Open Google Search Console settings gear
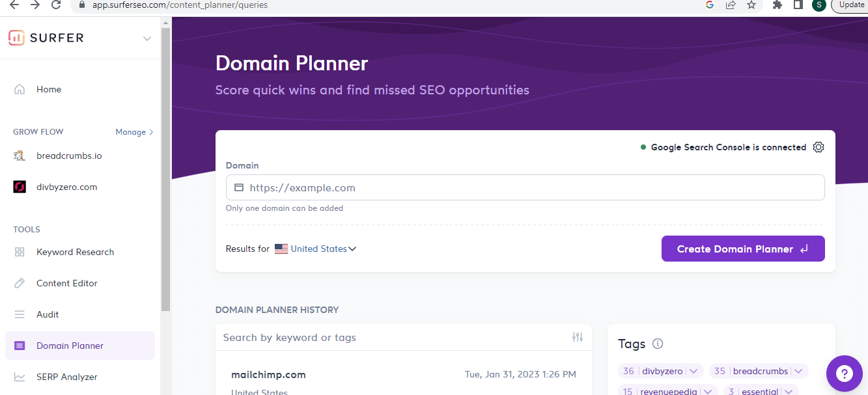The image size is (868, 395). click(x=819, y=147)
